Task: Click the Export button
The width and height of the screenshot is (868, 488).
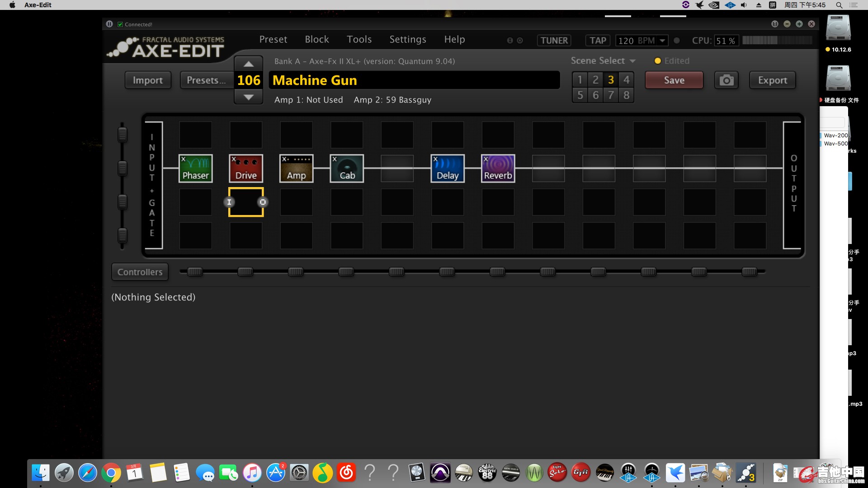Action: click(773, 80)
